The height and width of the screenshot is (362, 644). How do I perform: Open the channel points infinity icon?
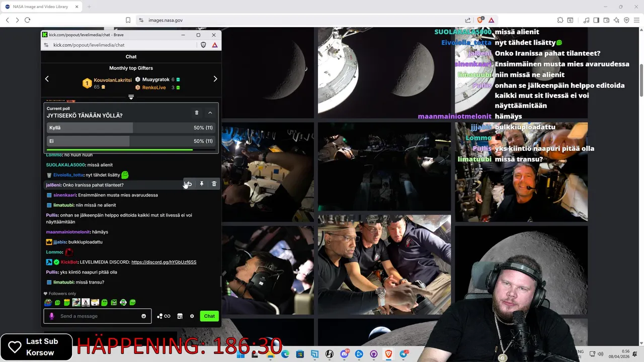164,316
